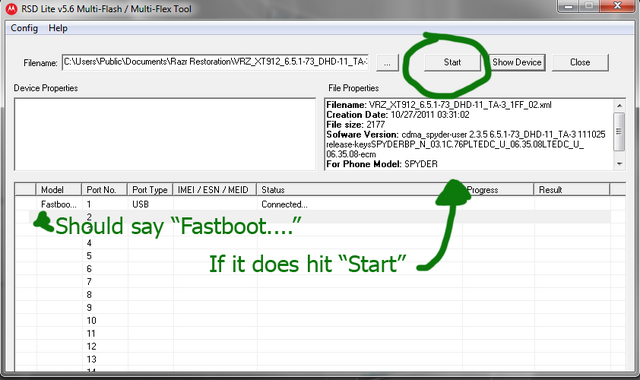Click the IMEI / ESN / MEID column header
640x380 pixels.
(215, 189)
